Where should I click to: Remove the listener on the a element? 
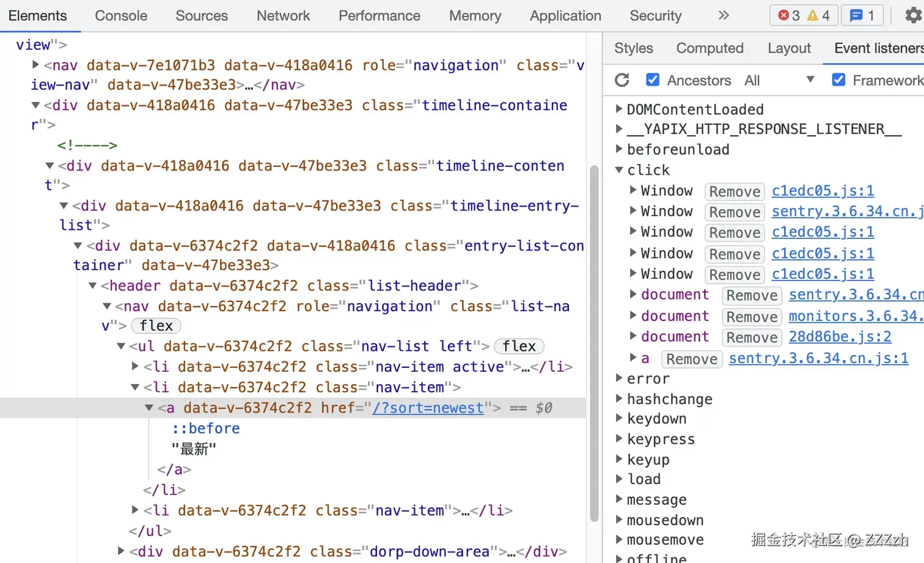click(692, 359)
